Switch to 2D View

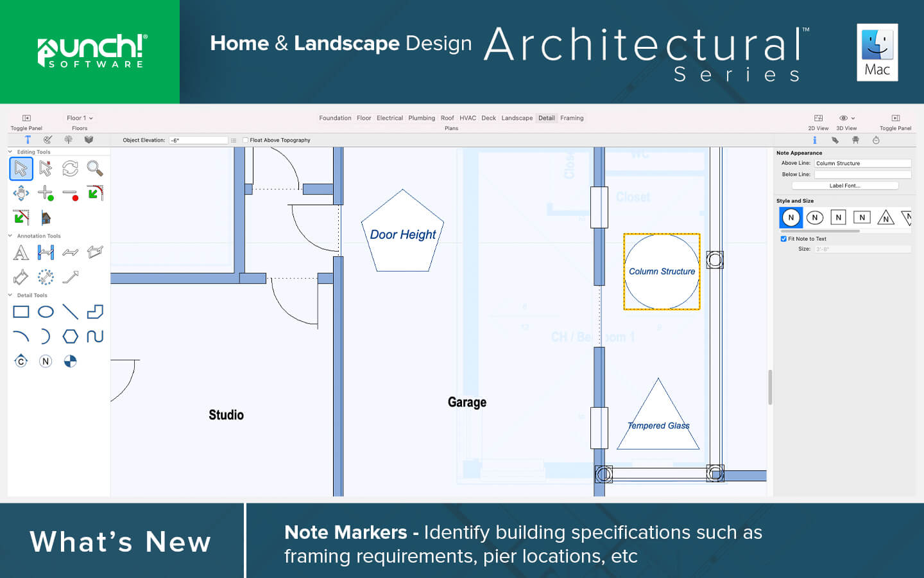click(818, 122)
